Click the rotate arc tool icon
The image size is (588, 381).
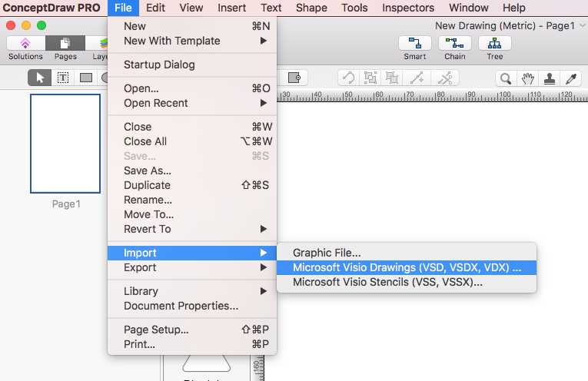click(x=348, y=78)
